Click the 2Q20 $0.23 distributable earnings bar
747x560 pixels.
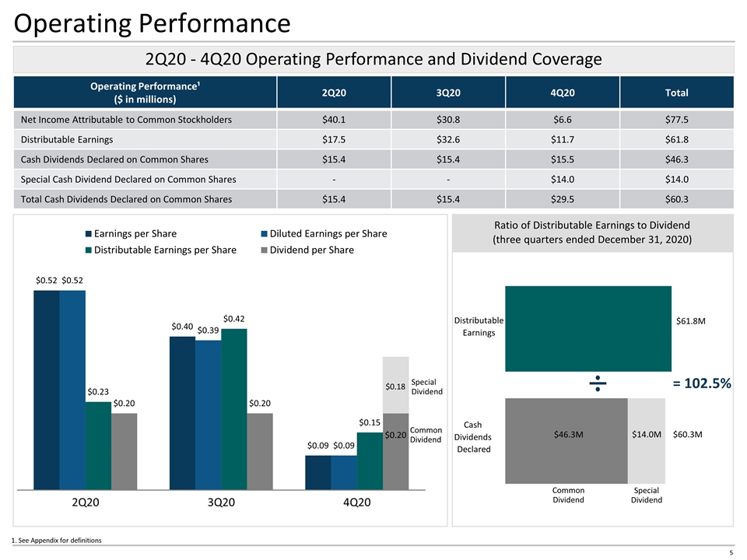pyautogui.click(x=98, y=446)
